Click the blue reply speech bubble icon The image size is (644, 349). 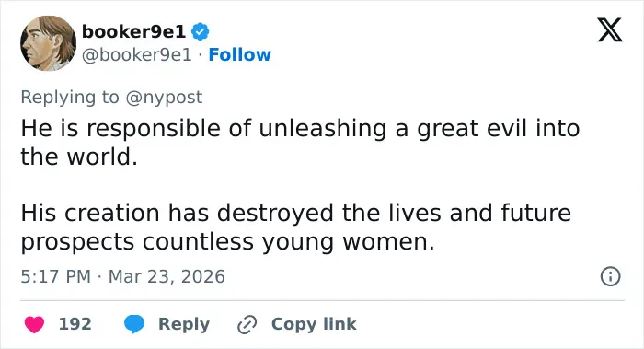[134, 324]
